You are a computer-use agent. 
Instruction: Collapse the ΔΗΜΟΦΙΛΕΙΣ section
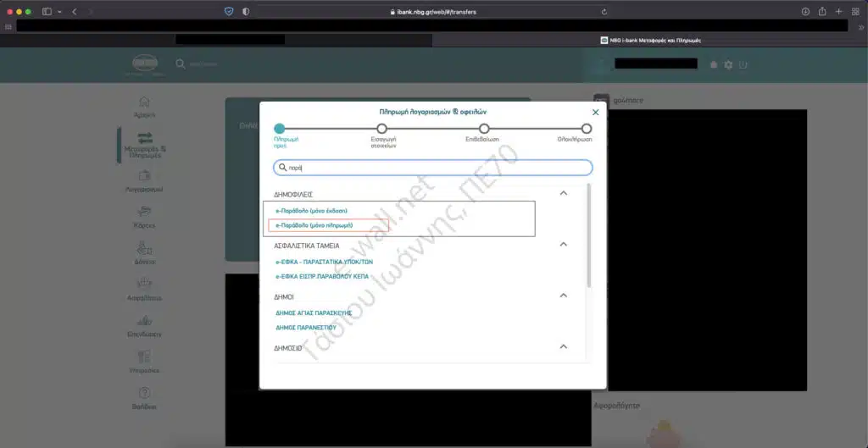564,193
